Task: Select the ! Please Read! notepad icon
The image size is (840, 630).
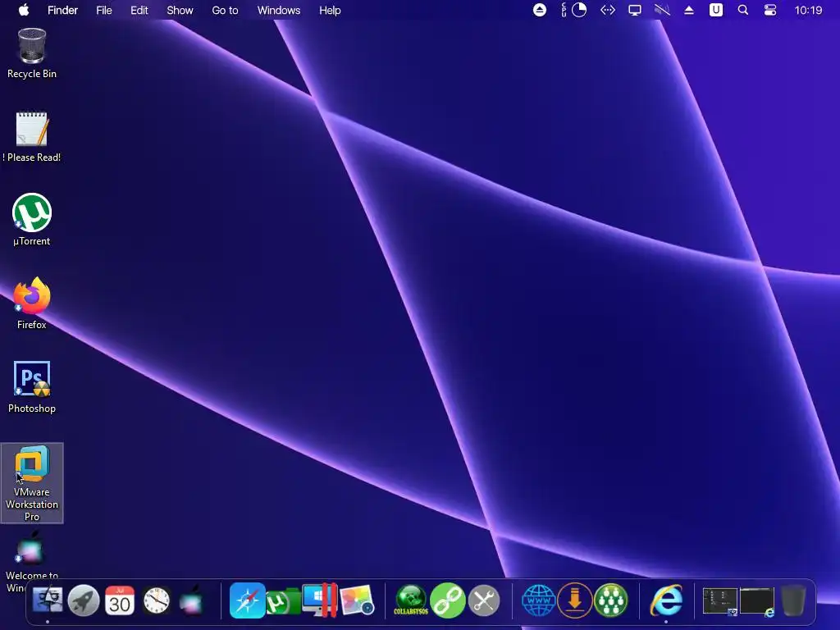Action: [32, 137]
